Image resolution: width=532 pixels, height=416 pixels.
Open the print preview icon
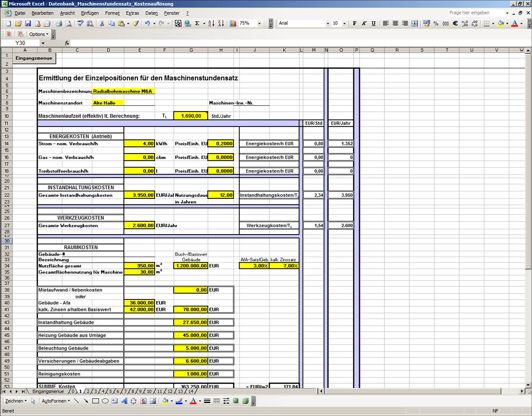(68, 24)
